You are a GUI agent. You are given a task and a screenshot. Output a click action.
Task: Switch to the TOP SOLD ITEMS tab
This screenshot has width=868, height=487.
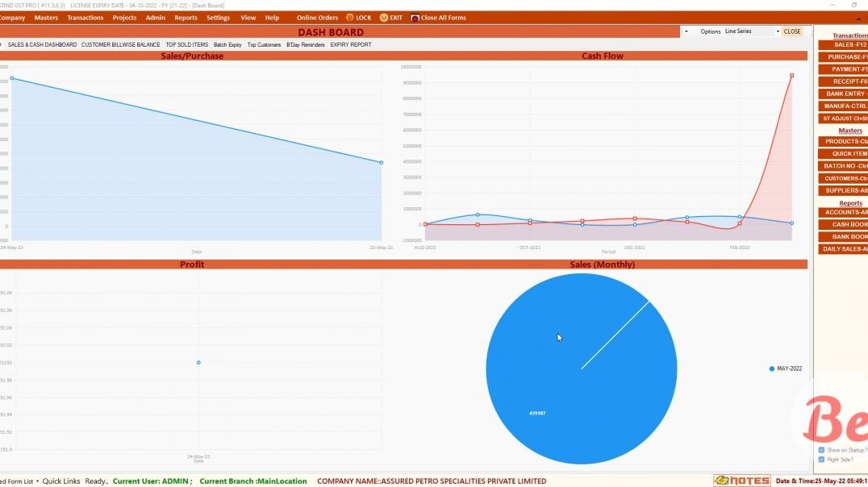[186, 45]
